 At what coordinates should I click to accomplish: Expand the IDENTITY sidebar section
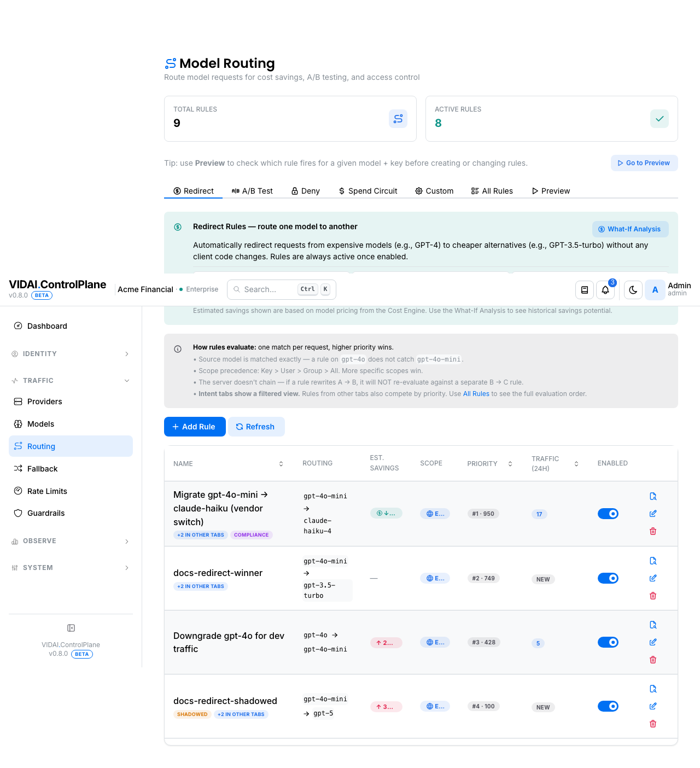coord(71,354)
